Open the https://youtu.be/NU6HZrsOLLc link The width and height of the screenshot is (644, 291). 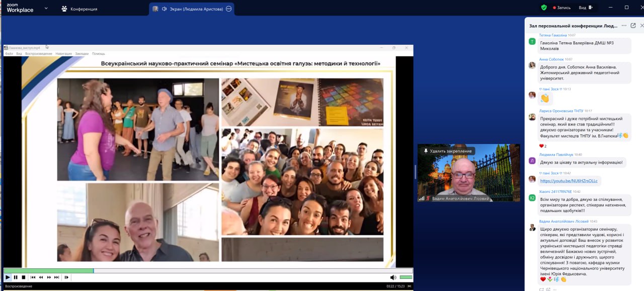point(569,181)
